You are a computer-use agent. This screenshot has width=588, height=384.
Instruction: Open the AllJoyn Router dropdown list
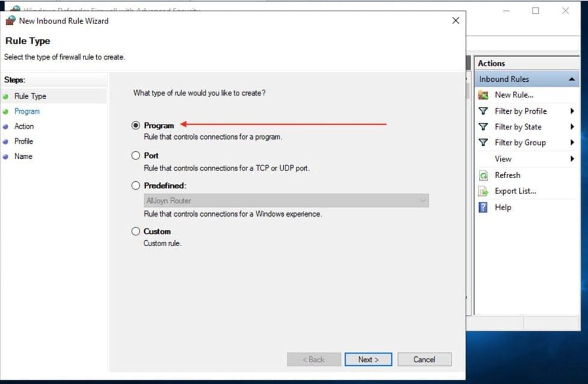pyautogui.click(x=286, y=201)
